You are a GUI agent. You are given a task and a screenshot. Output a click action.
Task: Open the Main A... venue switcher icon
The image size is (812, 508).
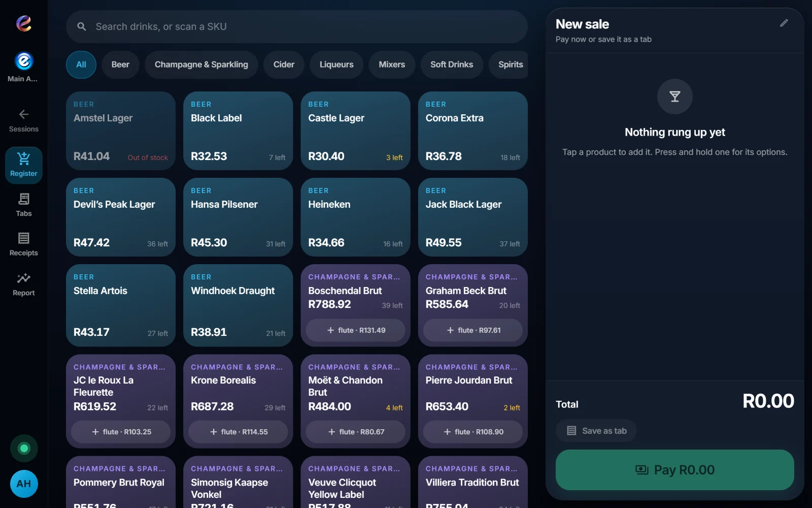pos(24,61)
